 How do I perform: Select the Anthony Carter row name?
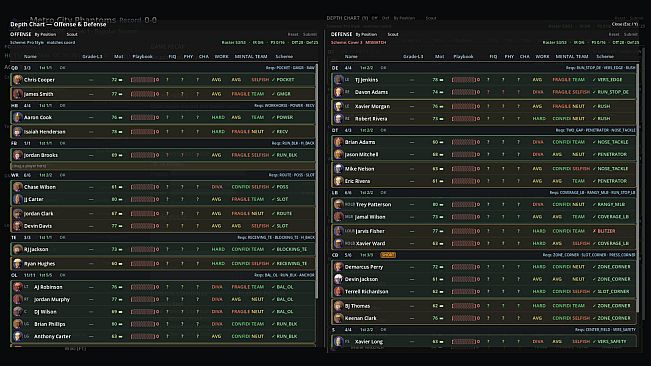[x=52, y=337]
